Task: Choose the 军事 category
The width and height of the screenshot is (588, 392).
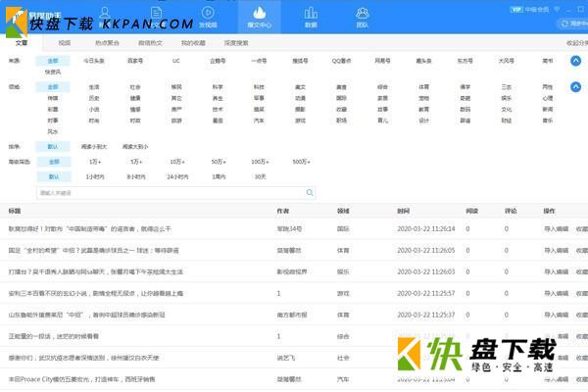Action: (259, 98)
